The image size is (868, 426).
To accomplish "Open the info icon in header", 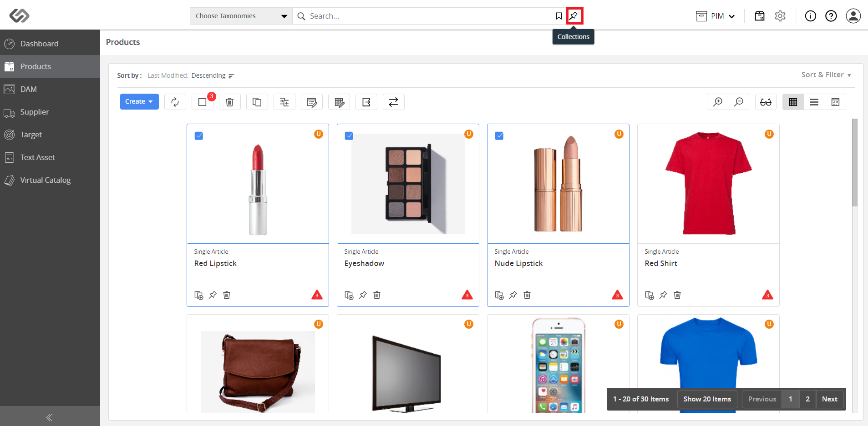I will (x=811, y=16).
